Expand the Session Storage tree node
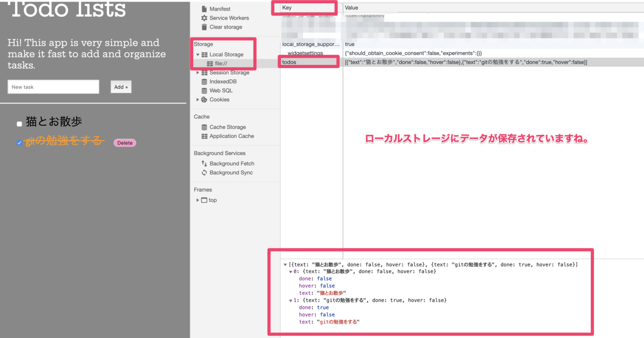 [x=197, y=72]
